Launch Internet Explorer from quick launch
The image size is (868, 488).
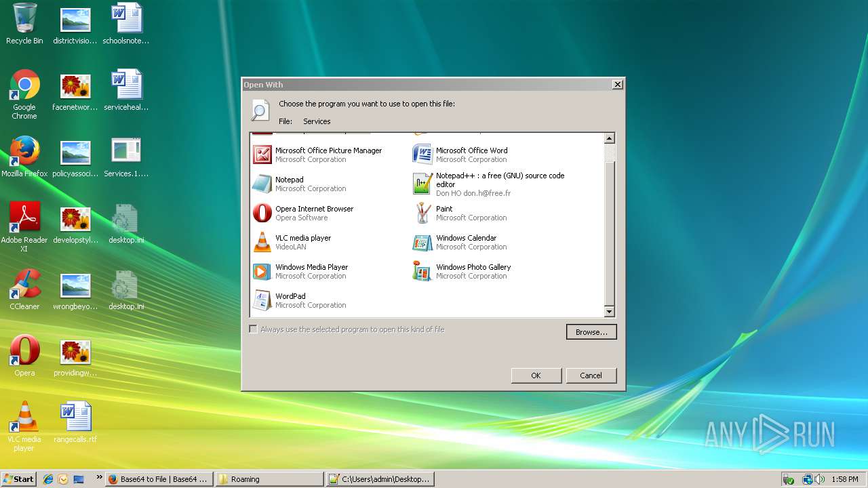(x=48, y=479)
